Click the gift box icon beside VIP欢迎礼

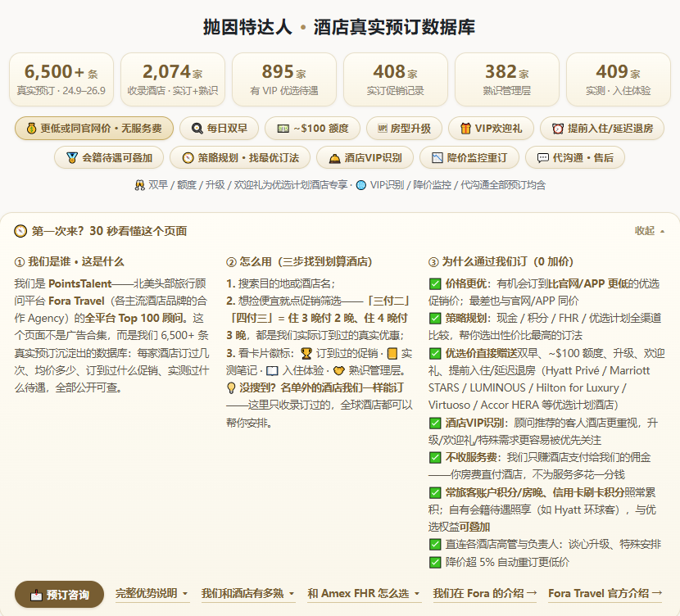[465, 129]
